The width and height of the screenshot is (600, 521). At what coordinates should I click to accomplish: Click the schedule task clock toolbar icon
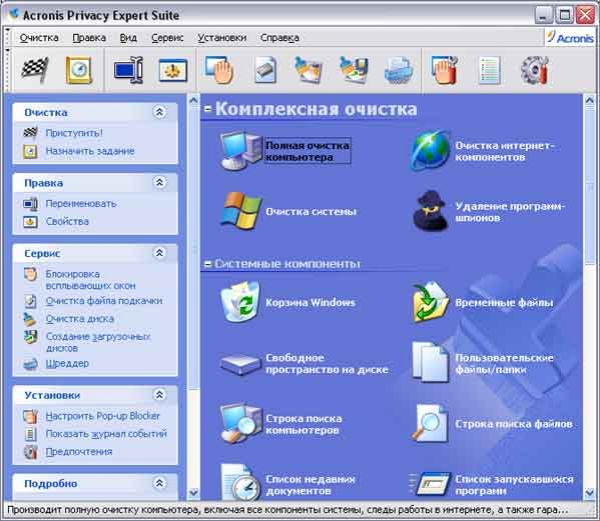click(79, 70)
